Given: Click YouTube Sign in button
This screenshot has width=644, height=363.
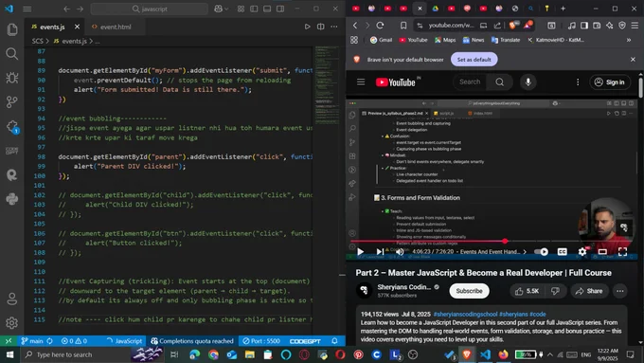Looking at the screenshot, I should tap(610, 82).
